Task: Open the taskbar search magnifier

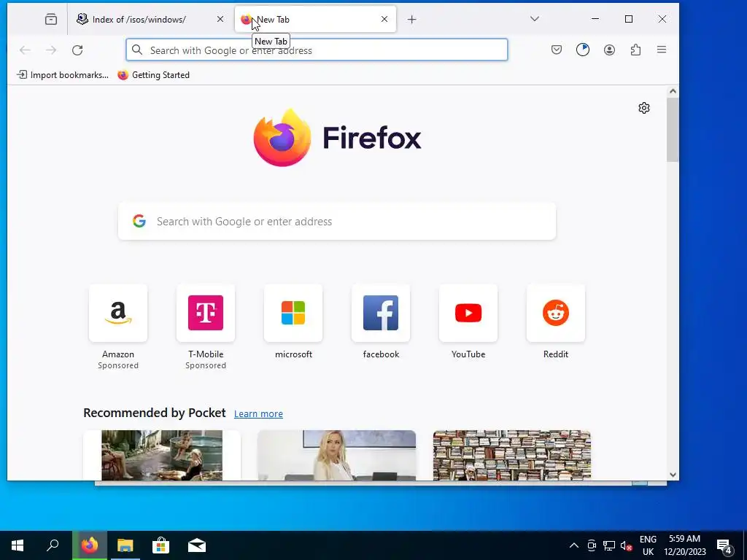Action: coord(53,545)
